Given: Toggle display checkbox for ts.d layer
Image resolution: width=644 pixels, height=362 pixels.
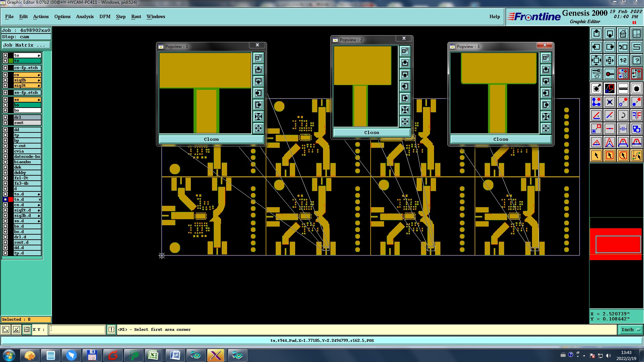Looking at the screenshot, I should (5, 199).
